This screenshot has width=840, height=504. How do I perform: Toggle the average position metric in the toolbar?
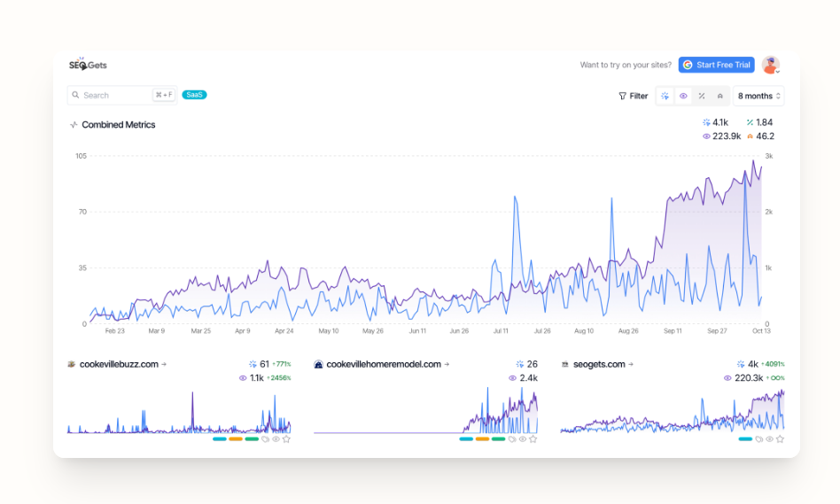(x=719, y=96)
